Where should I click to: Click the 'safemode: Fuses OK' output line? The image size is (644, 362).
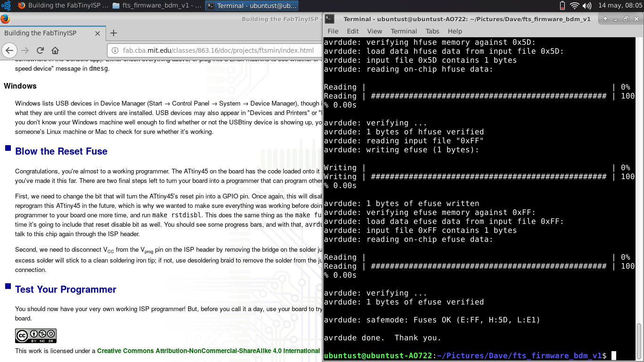pyautogui.click(x=432, y=320)
